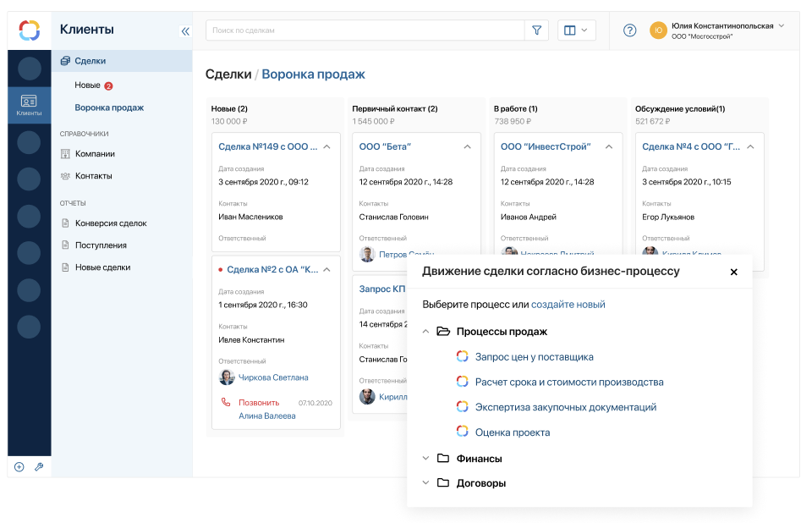Collapse the Сделка №149 card via chevron
The image size is (812, 523).
tap(326, 146)
